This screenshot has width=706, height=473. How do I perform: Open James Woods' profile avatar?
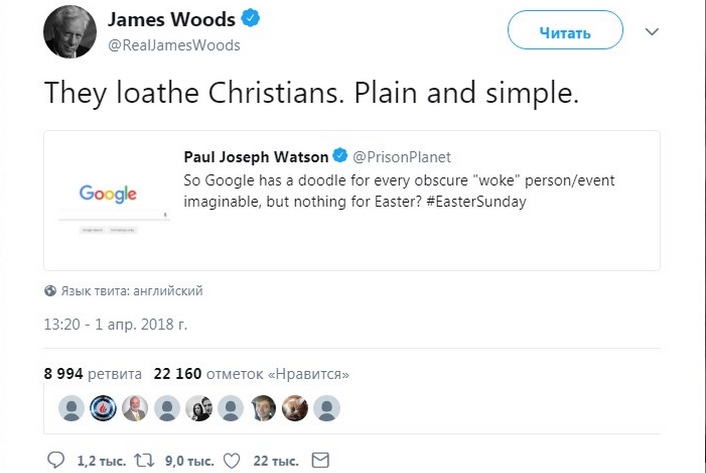70,32
